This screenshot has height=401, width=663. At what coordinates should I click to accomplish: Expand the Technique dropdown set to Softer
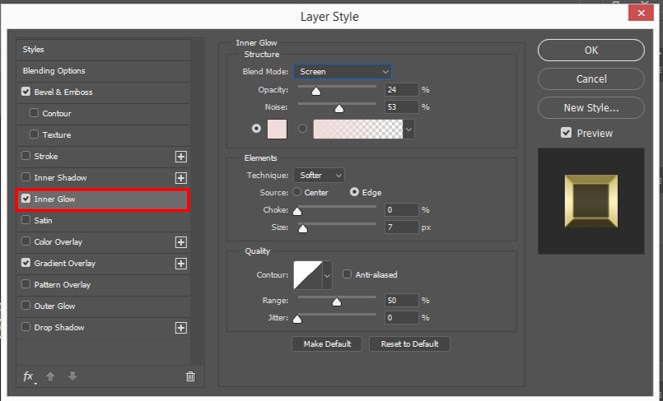(320, 175)
